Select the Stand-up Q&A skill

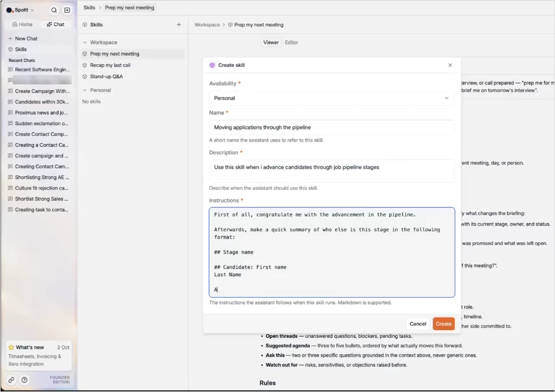pos(133,76)
